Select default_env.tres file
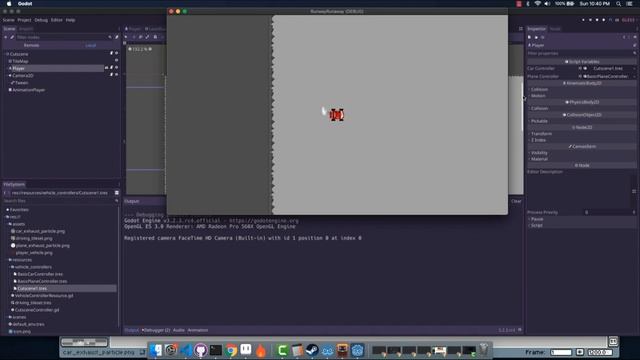This screenshot has height=360, width=640. click(28, 324)
